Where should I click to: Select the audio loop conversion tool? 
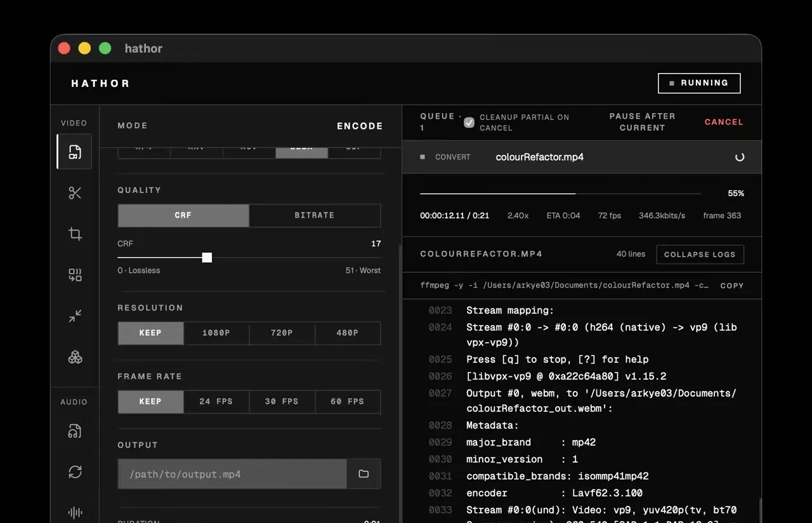(x=74, y=472)
